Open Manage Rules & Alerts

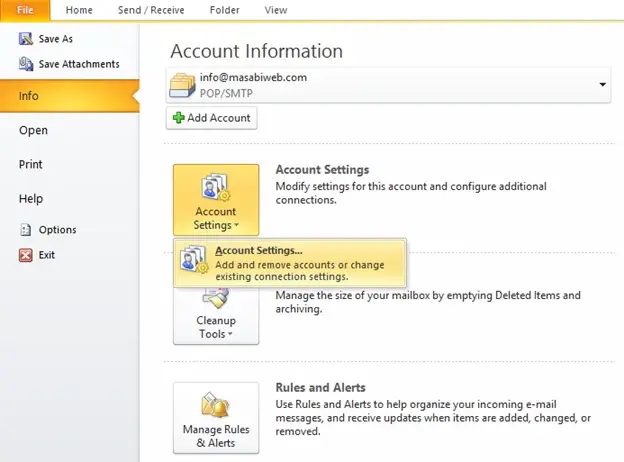pyautogui.click(x=216, y=418)
